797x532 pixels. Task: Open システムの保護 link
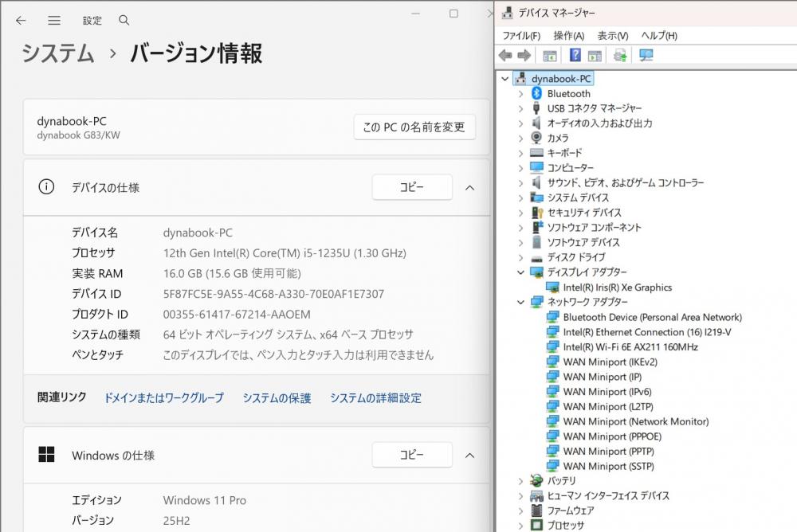[x=277, y=397]
